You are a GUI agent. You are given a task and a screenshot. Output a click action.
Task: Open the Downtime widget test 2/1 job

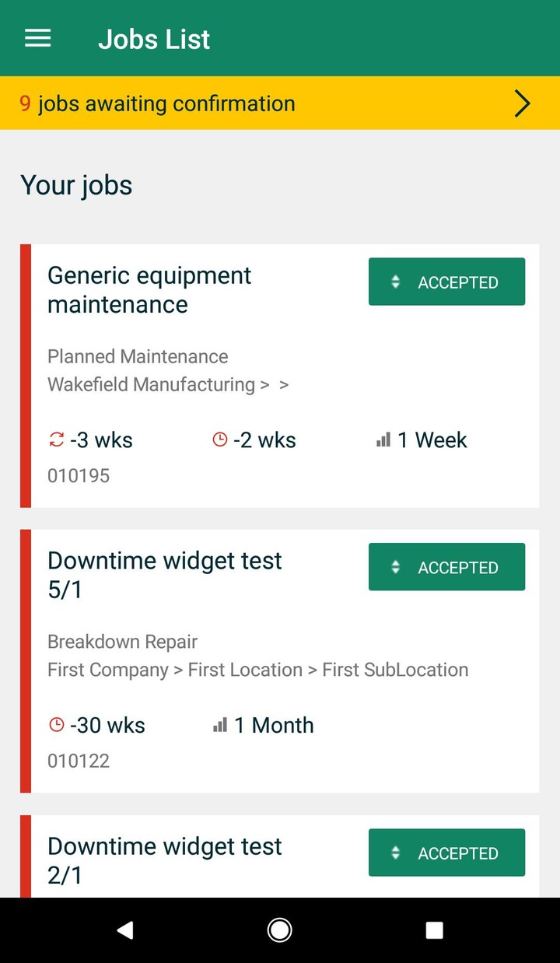pyautogui.click(x=164, y=860)
